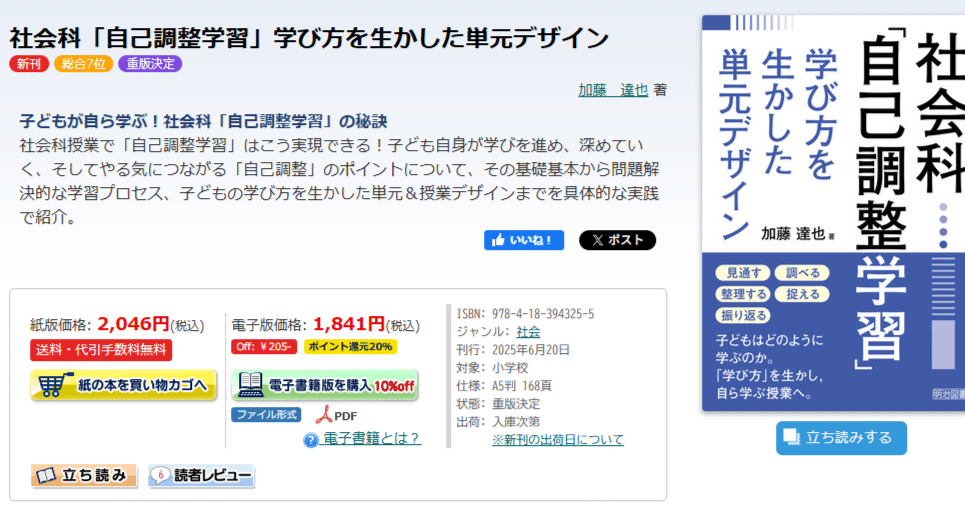Click the blue question mark help icon
Viewport: 965px width, 505px height.
[311, 440]
